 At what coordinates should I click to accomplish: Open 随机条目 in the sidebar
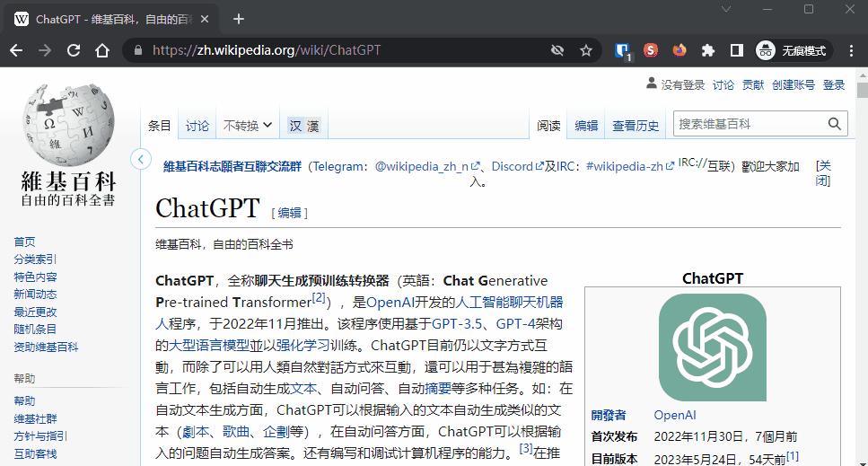[35, 330]
